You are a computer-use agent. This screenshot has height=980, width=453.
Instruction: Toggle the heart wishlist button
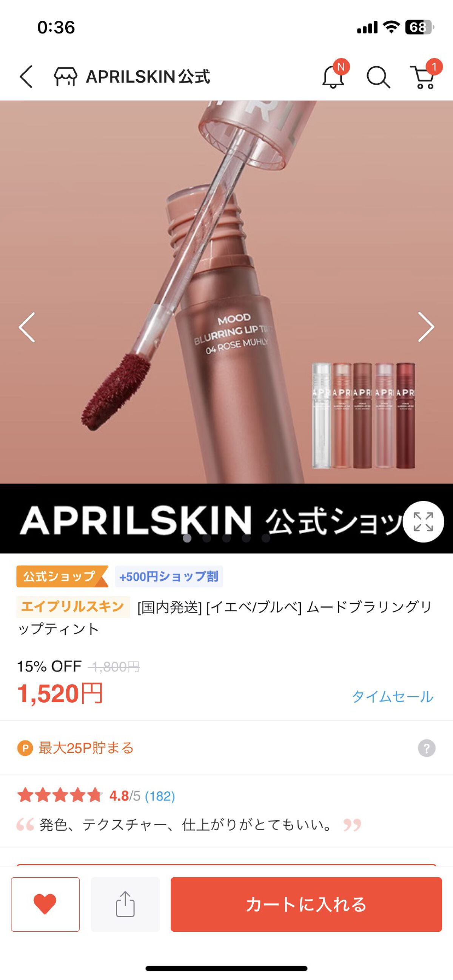45,904
